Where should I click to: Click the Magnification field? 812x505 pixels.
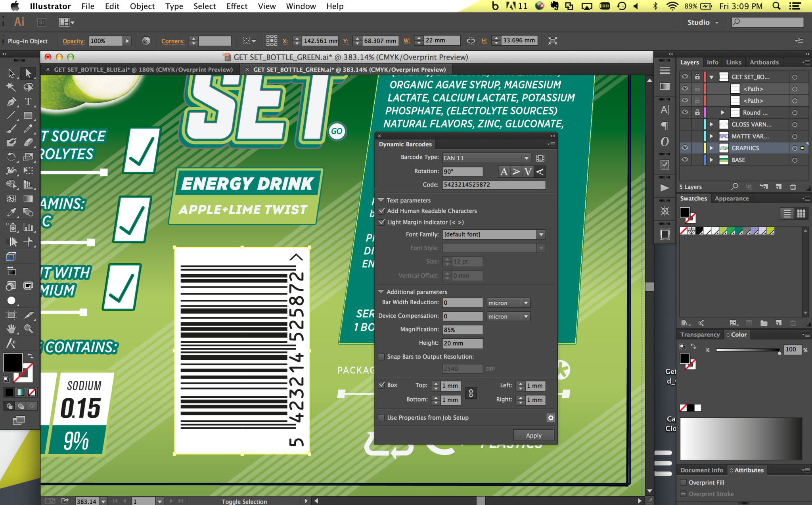point(462,330)
